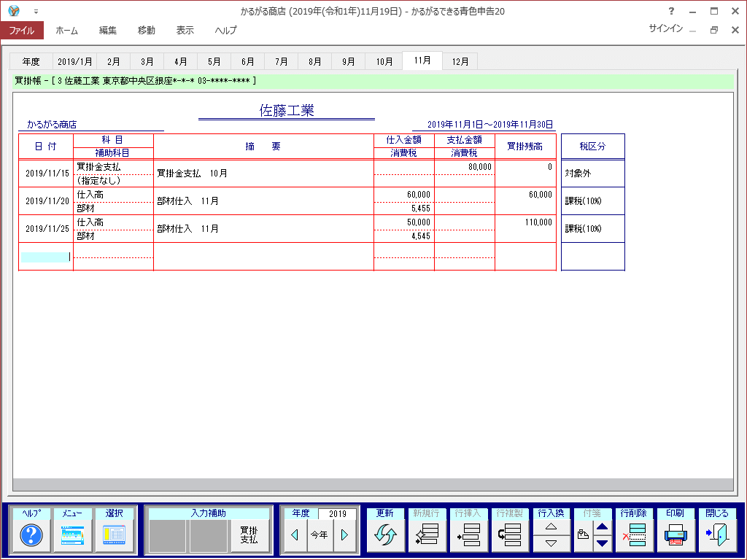747x560 pixels.
Task: Switch to the 2019/1月 tab
Action: (75, 61)
